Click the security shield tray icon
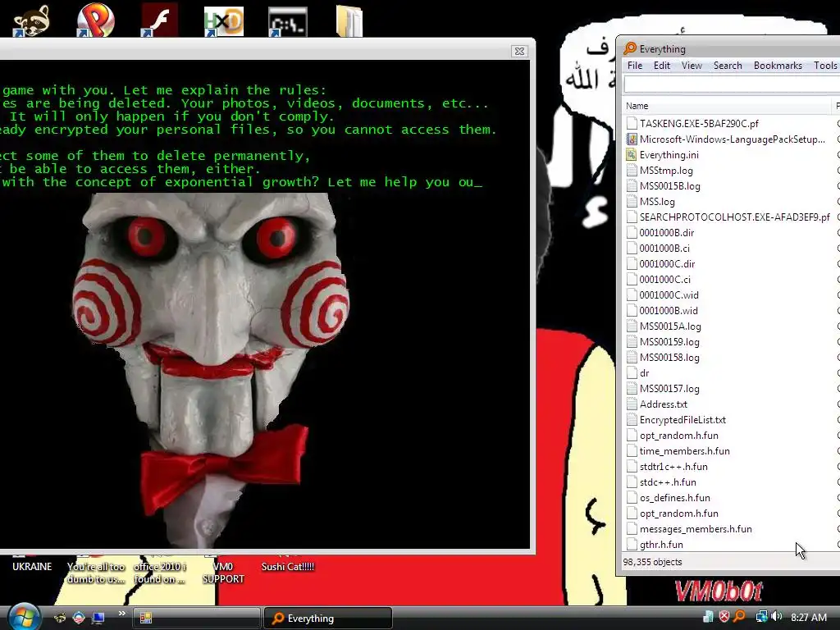The width and height of the screenshot is (840, 630). coord(724,617)
